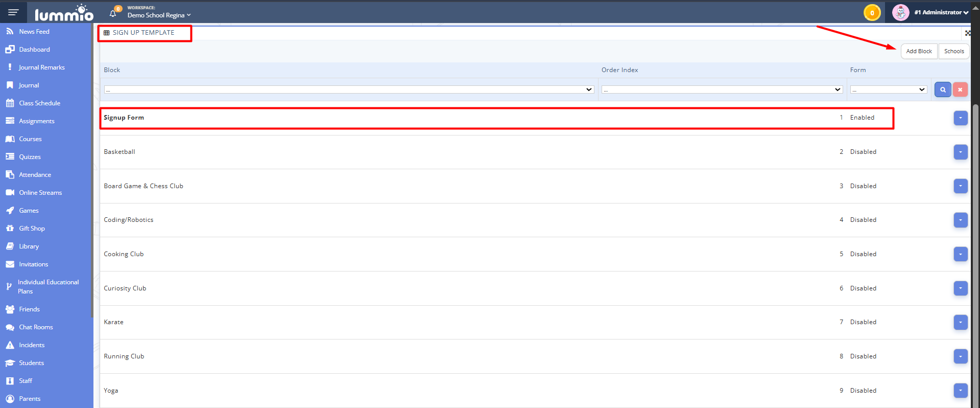Image resolution: width=980 pixels, height=408 pixels.
Task: Click the Individual Educational Plans icon
Action: click(9, 287)
